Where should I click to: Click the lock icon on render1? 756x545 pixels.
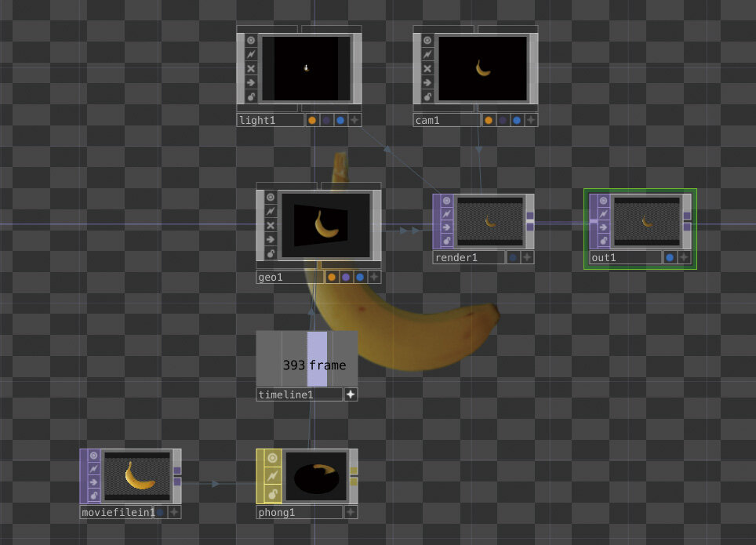click(445, 242)
